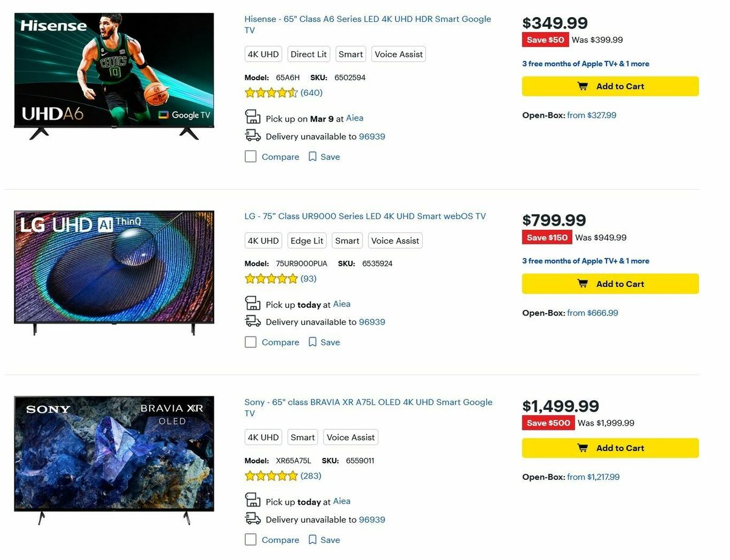Open the LG UR9000 product title link

[364, 216]
